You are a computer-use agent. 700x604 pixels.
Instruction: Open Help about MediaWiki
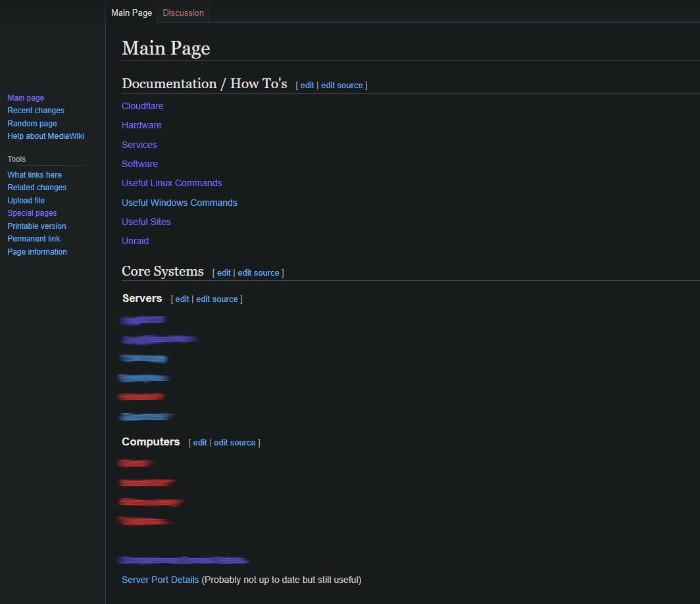pos(45,136)
